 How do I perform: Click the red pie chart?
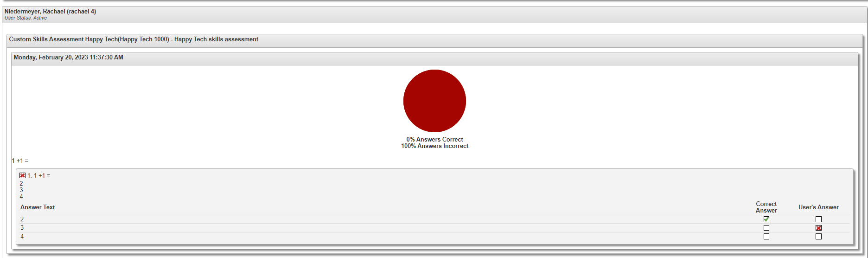[x=434, y=101]
